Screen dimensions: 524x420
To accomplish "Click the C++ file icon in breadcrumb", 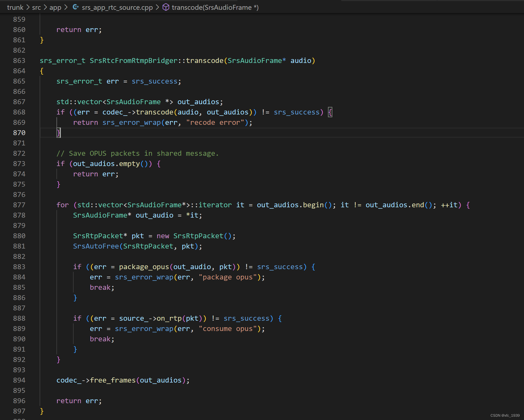I will (75, 7).
